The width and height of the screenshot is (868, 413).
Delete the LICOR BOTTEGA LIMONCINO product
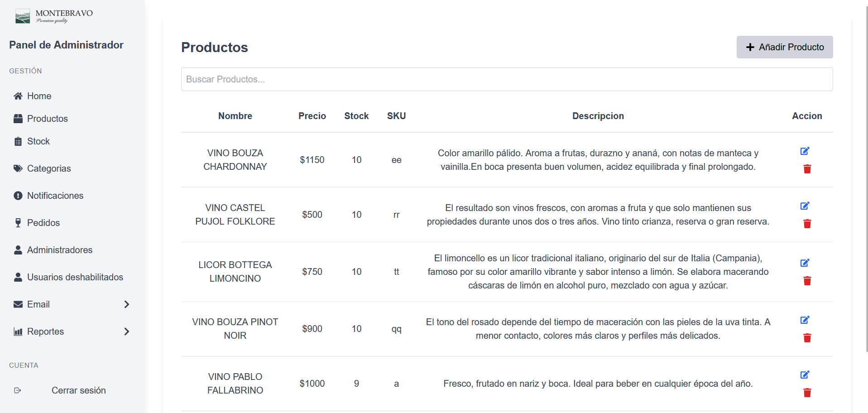click(x=807, y=281)
